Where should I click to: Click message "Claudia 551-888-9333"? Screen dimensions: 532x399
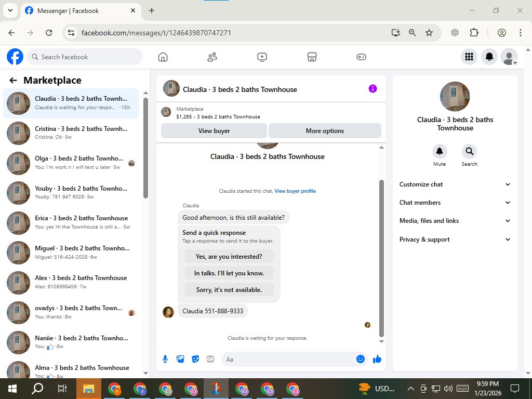[x=212, y=311]
